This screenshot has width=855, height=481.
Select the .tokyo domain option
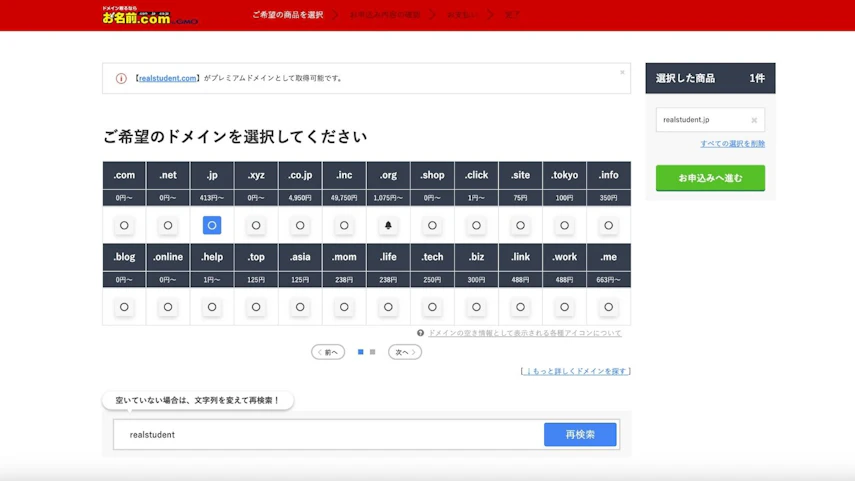564,225
